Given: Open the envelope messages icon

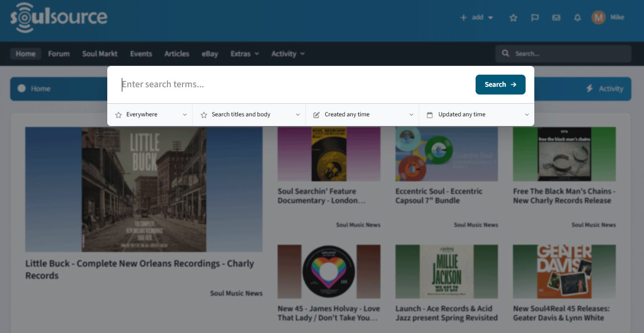Looking at the screenshot, I should (x=556, y=17).
